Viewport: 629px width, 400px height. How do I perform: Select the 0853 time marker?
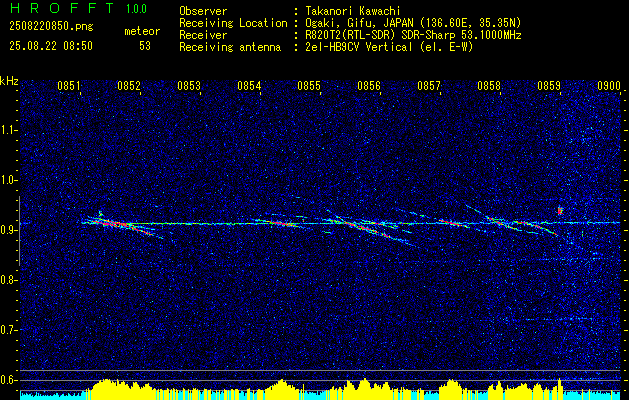point(189,86)
